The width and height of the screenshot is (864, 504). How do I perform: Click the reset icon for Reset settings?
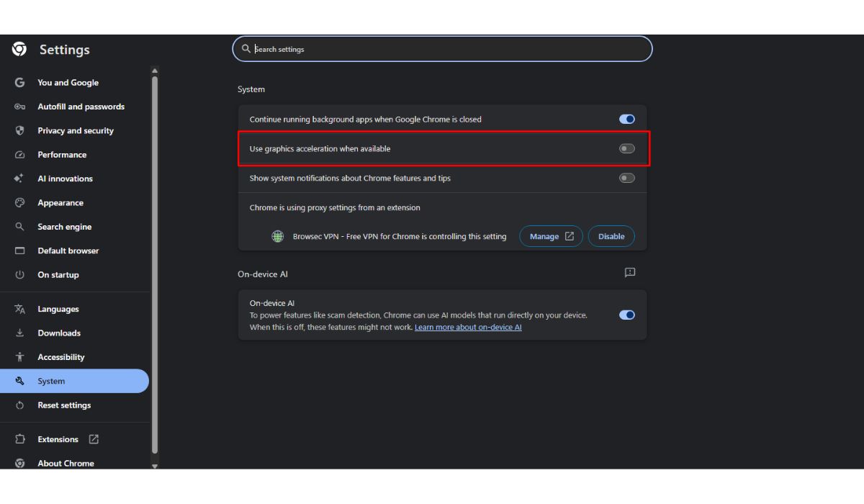19,405
